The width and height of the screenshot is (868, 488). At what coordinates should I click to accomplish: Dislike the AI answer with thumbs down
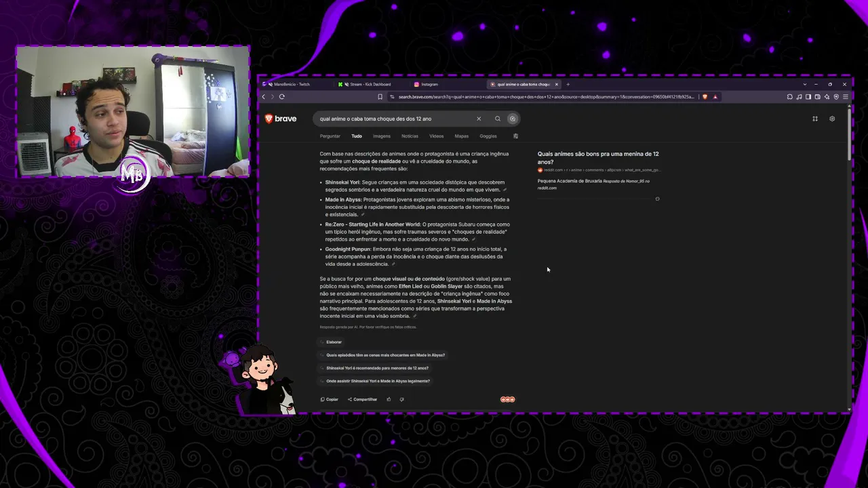click(x=401, y=399)
